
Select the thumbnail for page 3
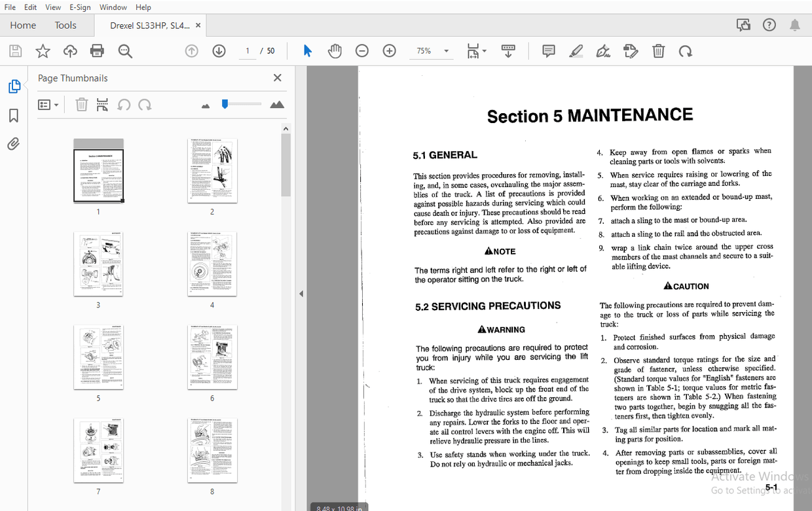click(x=98, y=264)
